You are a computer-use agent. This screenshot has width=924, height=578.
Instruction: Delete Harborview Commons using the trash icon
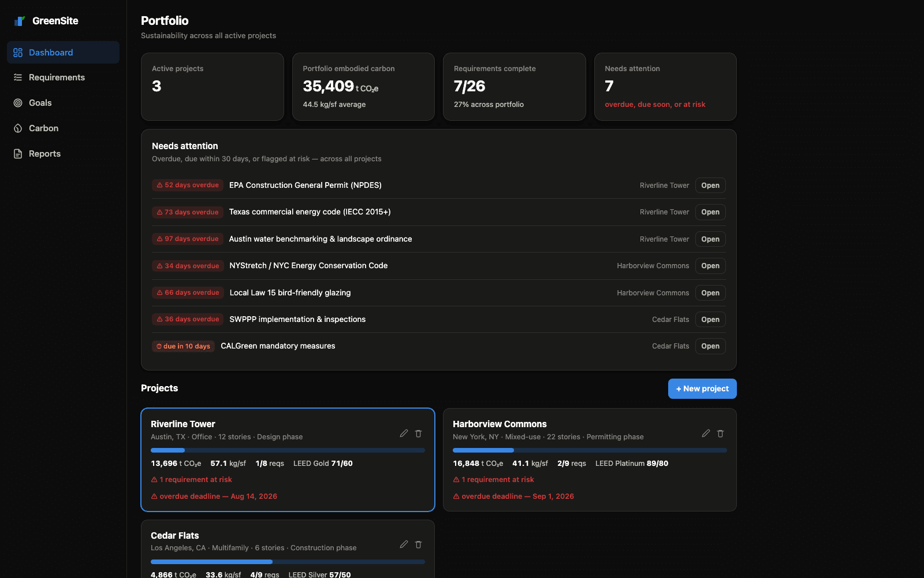point(721,433)
